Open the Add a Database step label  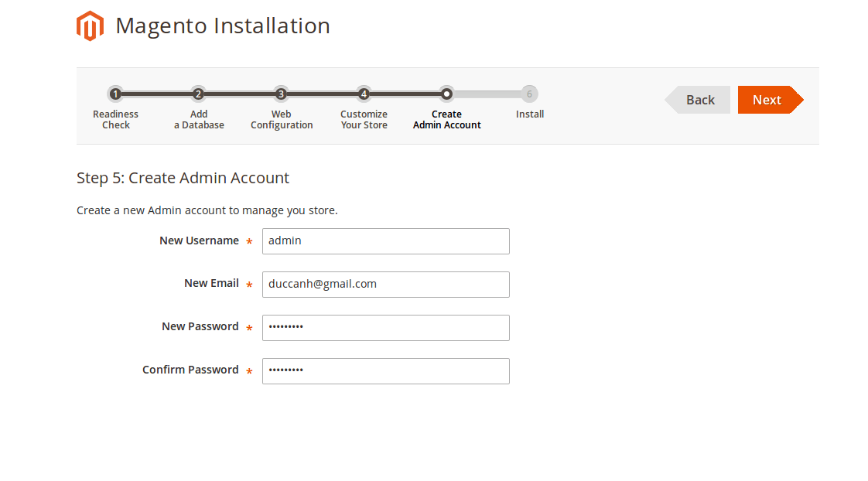coord(199,120)
